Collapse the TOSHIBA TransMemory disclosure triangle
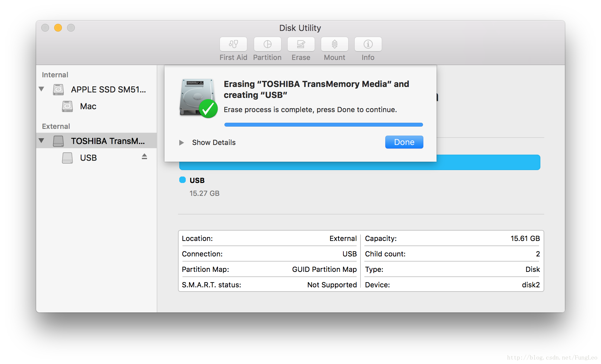601x364 pixels. pyautogui.click(x=41, y=140)
